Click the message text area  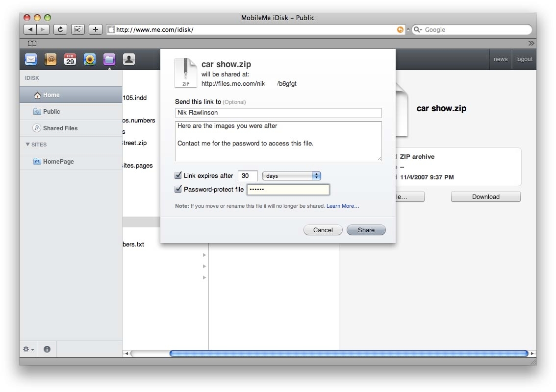pyautogui.click(x=278, y=141)
